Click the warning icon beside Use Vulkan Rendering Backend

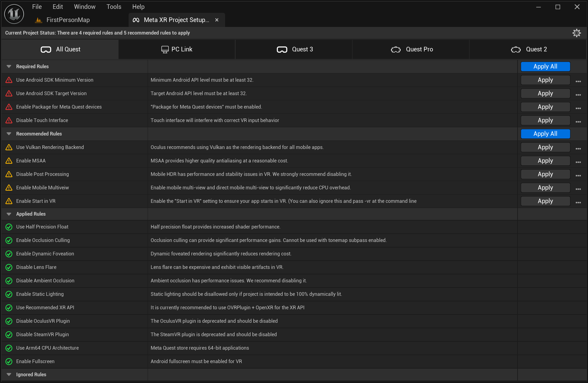[9, 147]
